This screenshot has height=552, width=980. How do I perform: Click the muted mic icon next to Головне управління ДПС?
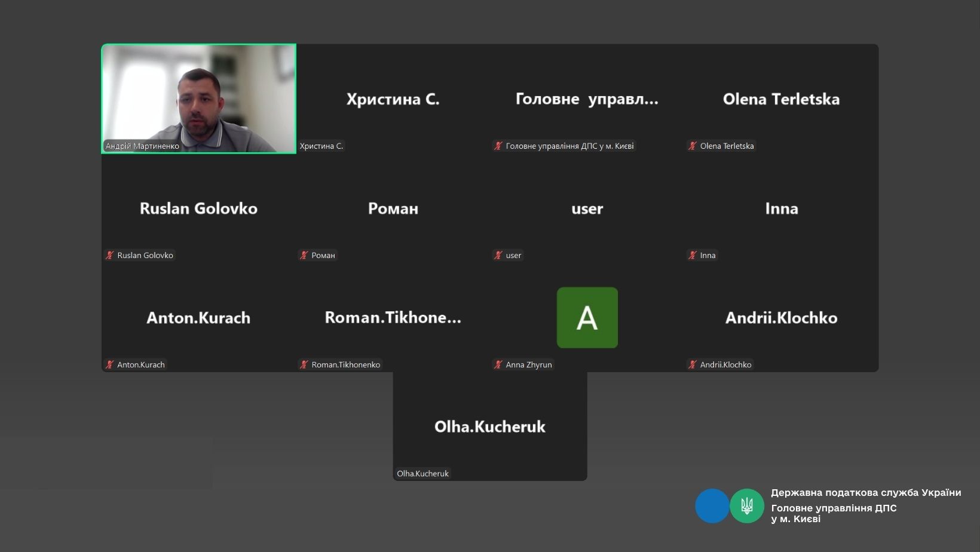(x=498, y=146)
